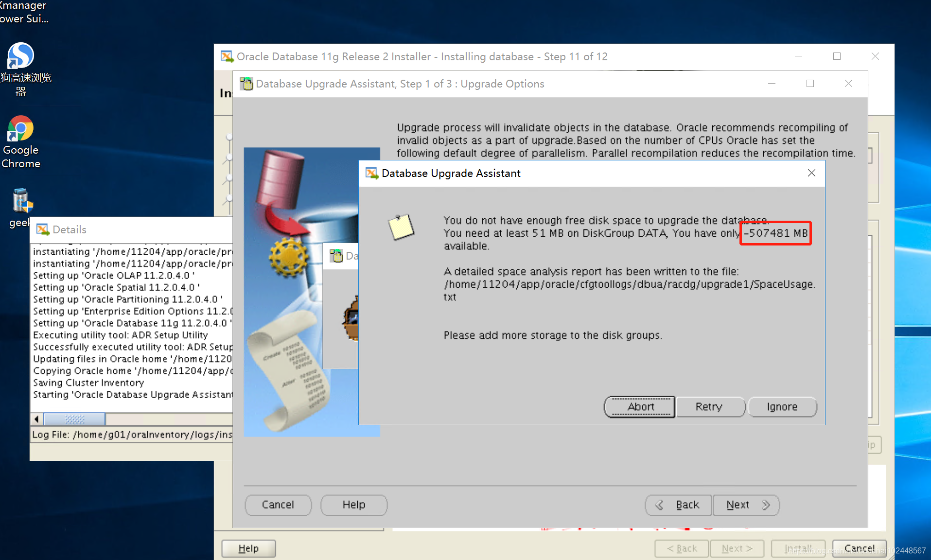This screenshot has height=560, width=931.
Task: Click the "Setting up 'Oracle Database 11g 11.2.0.4.0'" line
Action: pos(132,323)
